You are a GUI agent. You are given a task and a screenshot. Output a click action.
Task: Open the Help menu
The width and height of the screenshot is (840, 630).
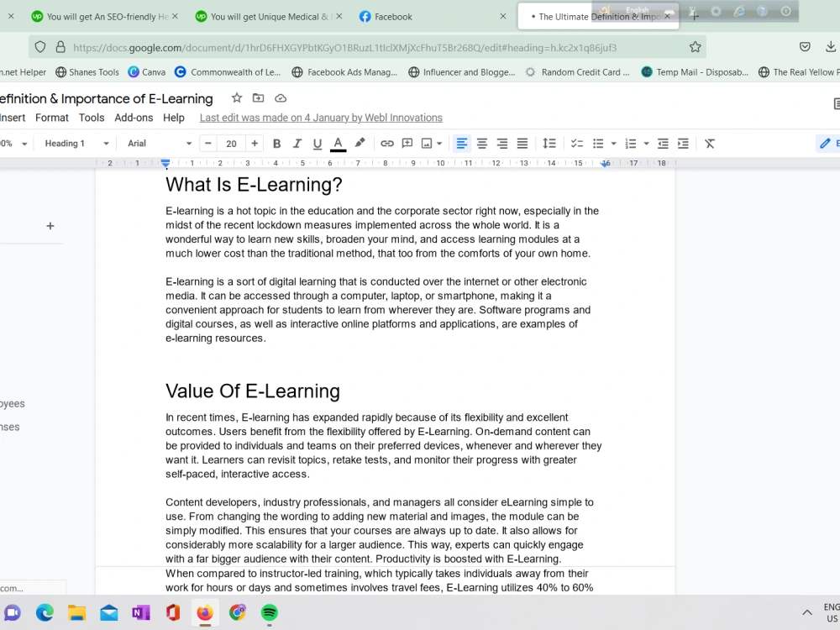[174, 118]
